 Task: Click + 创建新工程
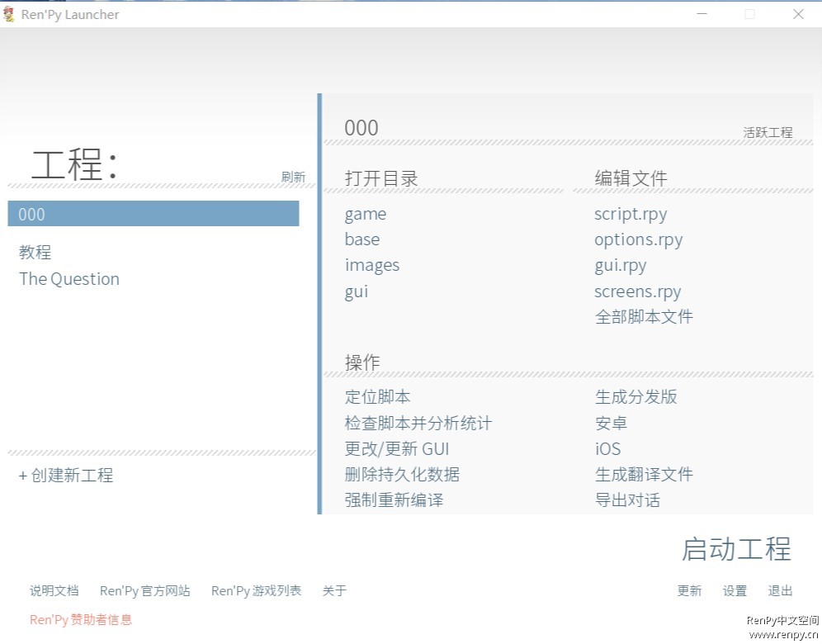(66, 475)
